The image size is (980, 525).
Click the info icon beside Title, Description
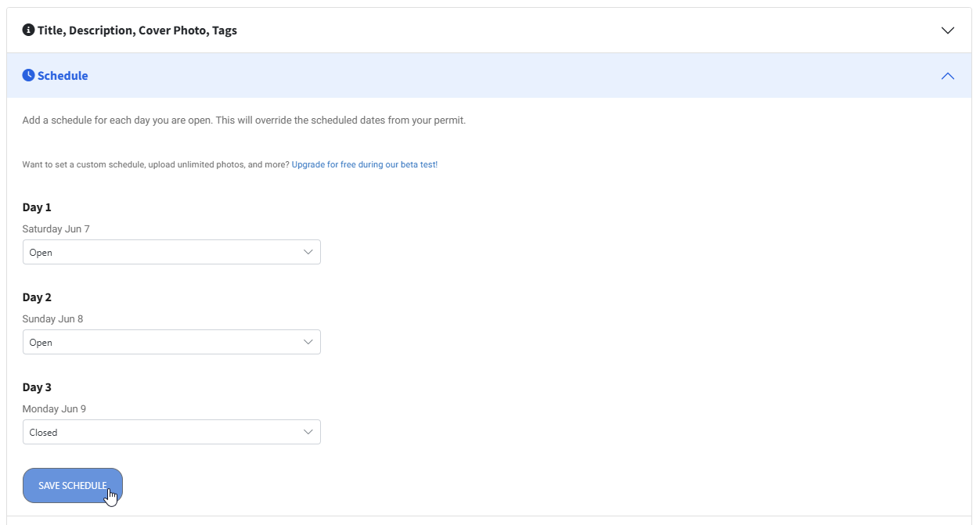click(x=28, y=31)
